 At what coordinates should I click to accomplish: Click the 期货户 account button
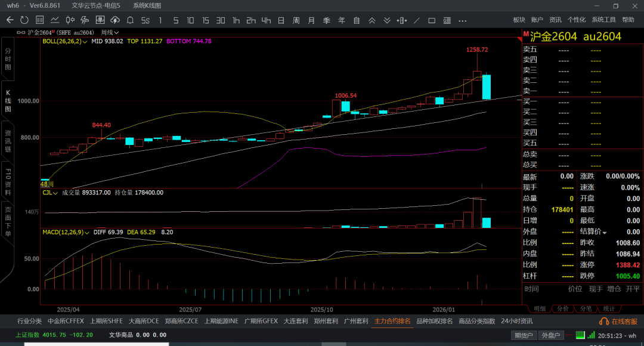(524, 335)
